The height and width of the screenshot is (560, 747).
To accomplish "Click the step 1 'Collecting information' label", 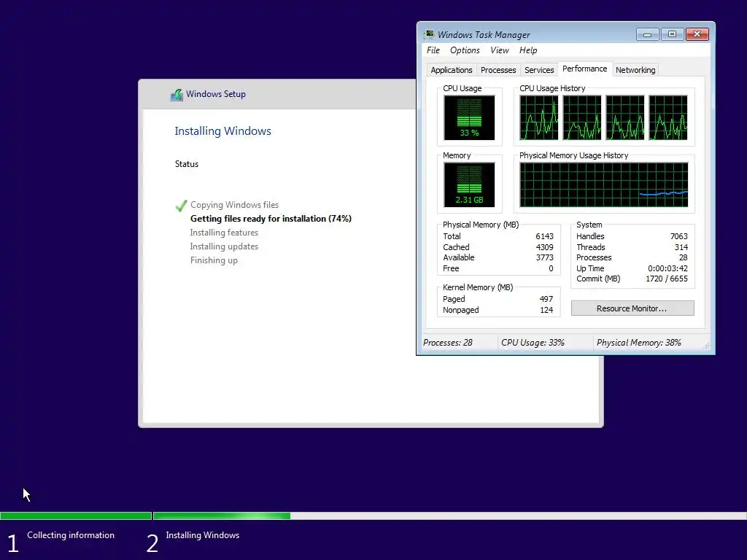I will (71, 535).
